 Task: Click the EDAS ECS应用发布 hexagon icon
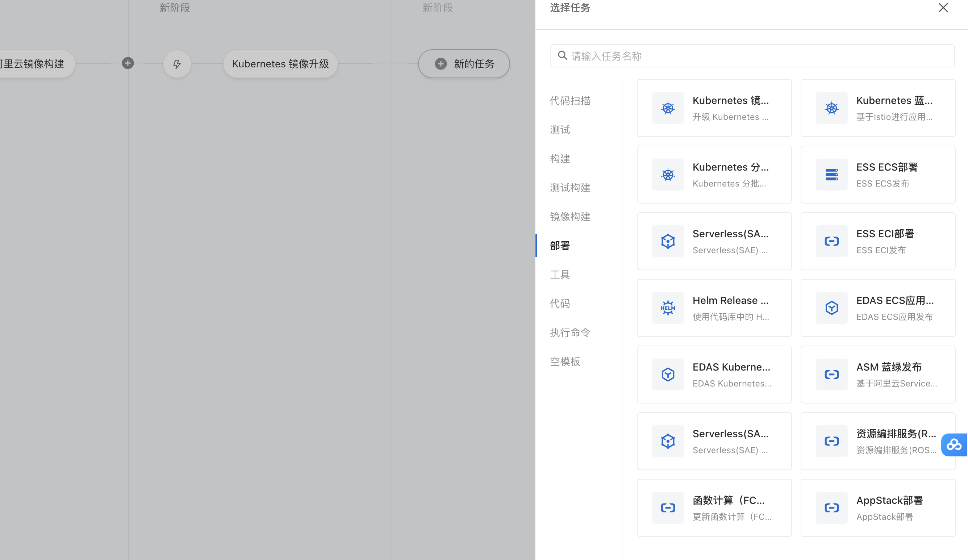(x=831, y=308)
